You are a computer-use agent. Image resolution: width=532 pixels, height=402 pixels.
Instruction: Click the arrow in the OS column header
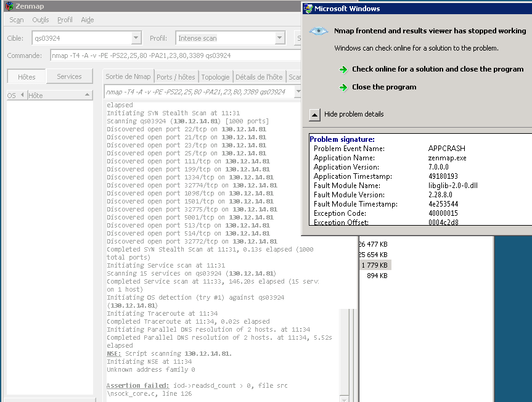22,96
